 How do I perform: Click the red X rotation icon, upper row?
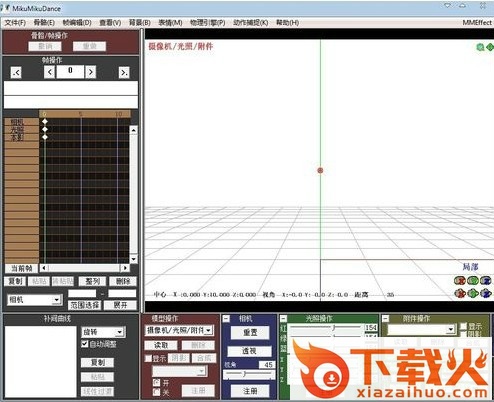point(460,281)
